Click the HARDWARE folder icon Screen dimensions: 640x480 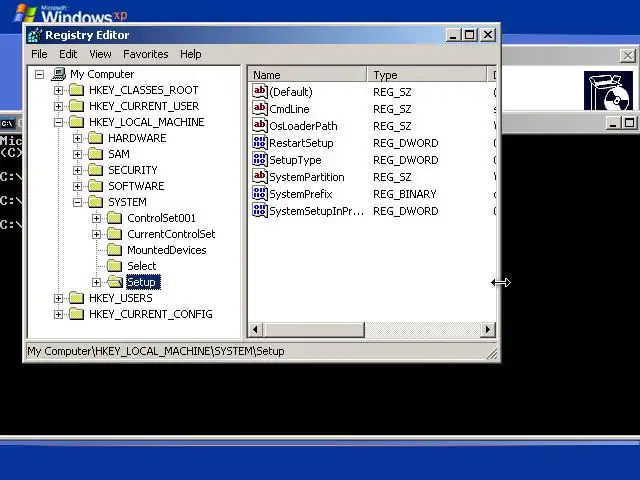pos(96,138)
